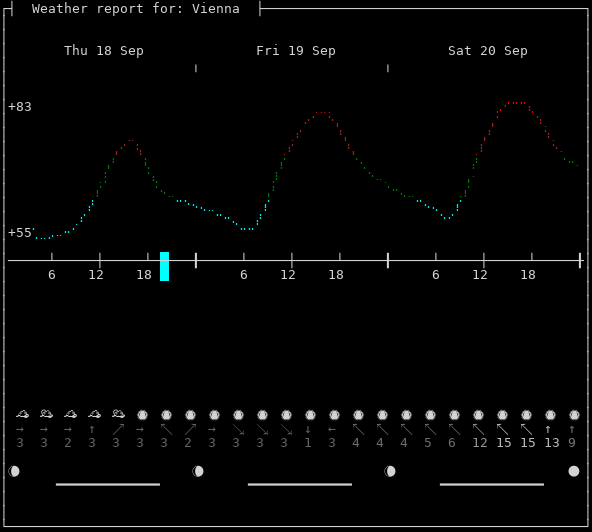Screen dimensions: 592x532
Task: Click wind speed value 5
Action: tap(428, 443)
